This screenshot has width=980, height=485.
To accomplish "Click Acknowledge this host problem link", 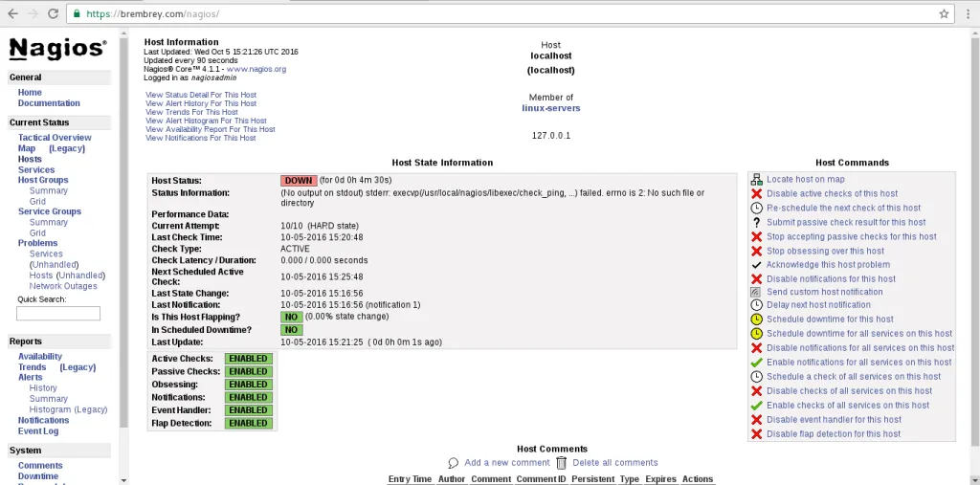I will point(828,265).
